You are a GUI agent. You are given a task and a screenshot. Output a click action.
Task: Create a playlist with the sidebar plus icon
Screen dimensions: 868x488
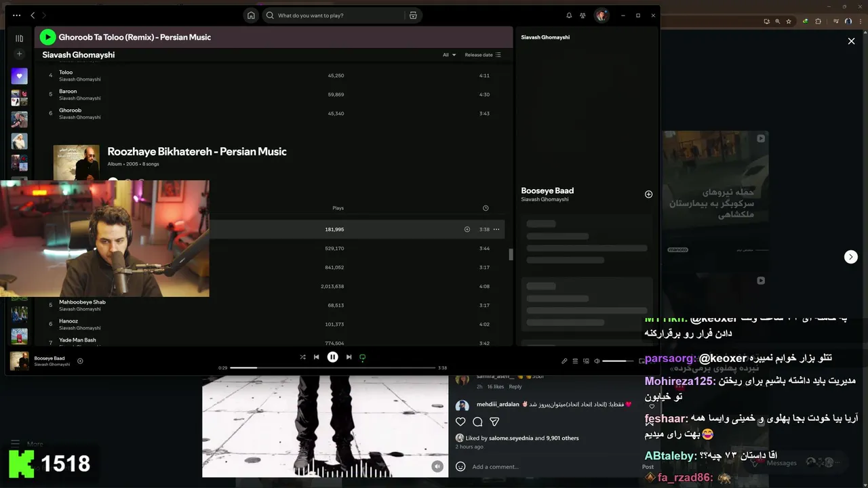[19, 54]
